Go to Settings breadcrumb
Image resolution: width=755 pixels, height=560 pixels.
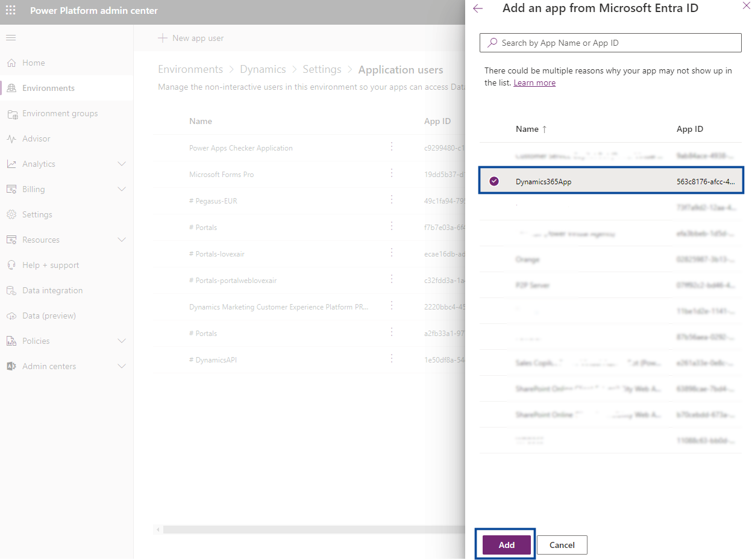click(322, 70)
